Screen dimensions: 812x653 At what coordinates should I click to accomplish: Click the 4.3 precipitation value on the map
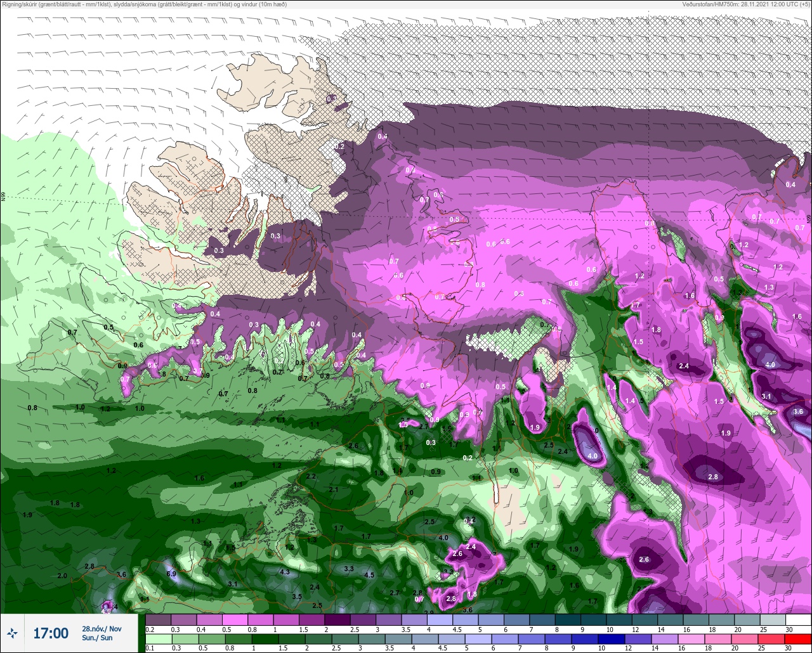tap(285, 572)
